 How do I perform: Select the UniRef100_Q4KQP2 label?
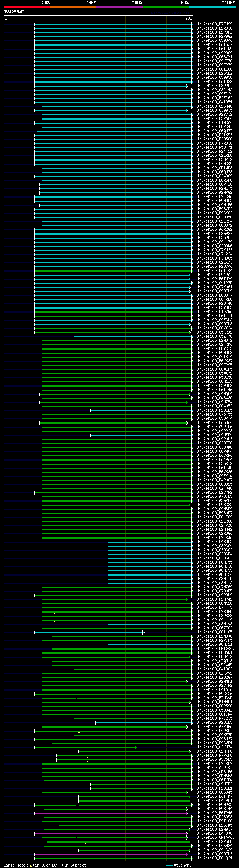pyautogui.click(x=214, y=542)
